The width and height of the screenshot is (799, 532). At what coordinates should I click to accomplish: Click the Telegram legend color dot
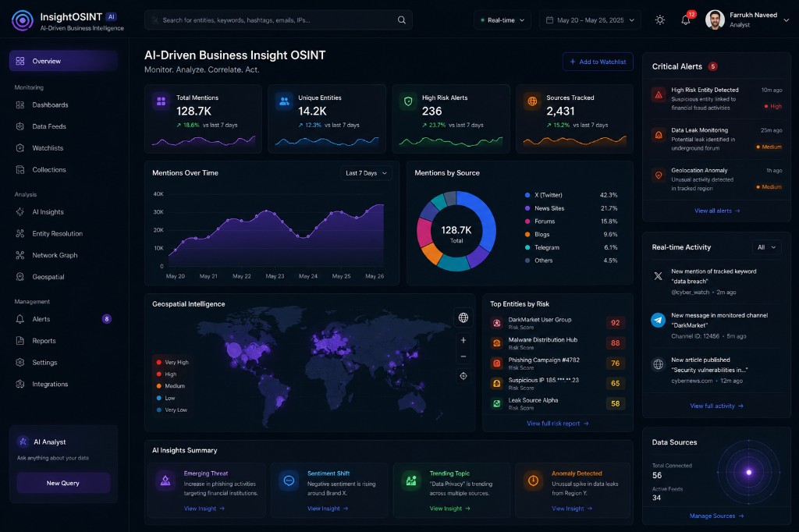tap(527, 247)
